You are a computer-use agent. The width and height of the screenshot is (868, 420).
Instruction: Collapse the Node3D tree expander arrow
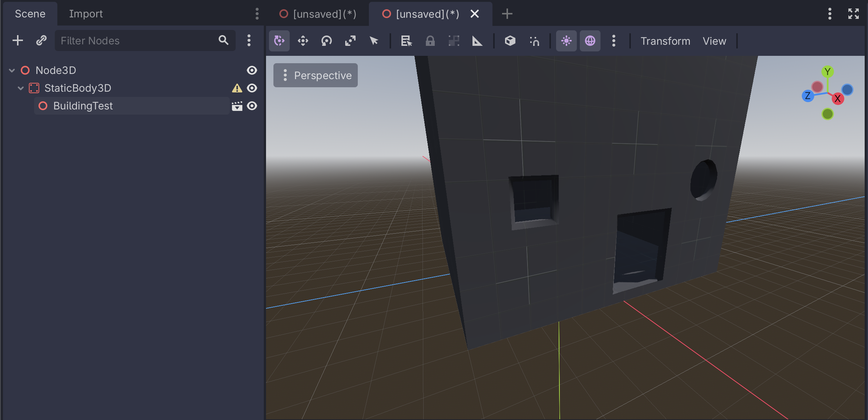[12, 70]
